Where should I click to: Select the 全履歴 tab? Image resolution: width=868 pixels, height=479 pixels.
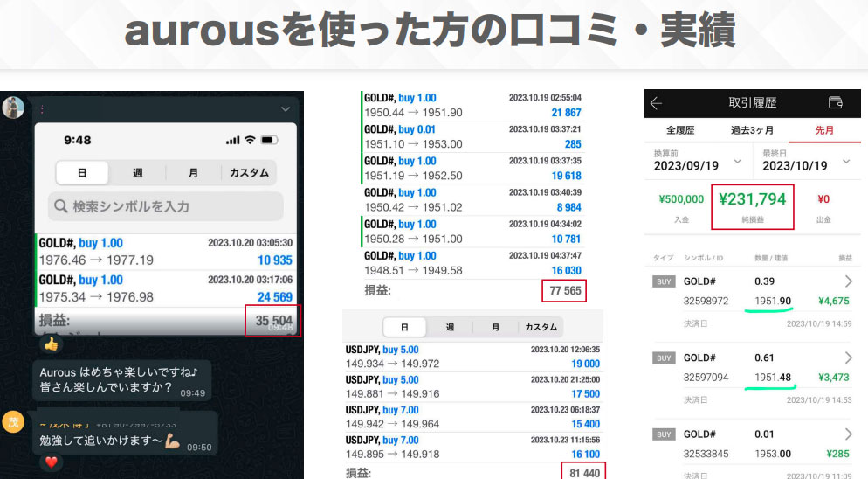point(680,130)
